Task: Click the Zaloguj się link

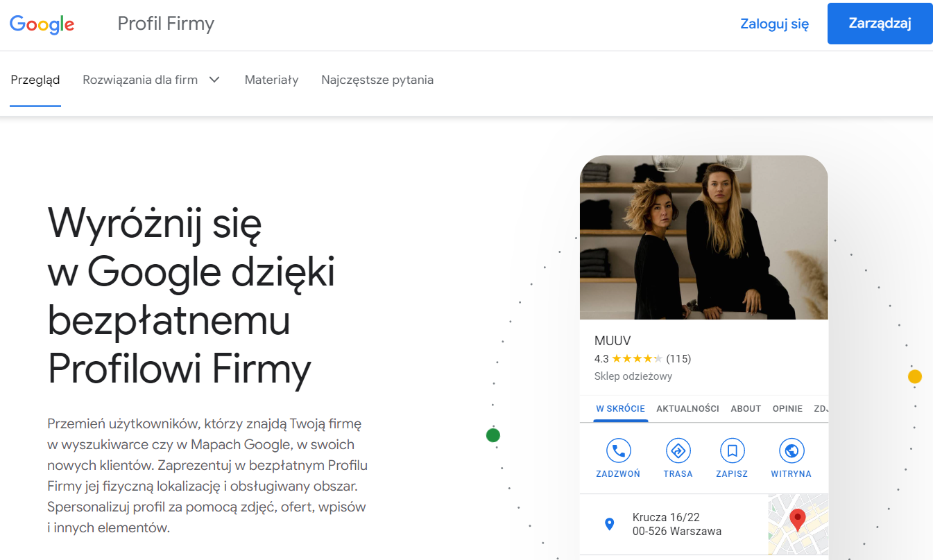Action: [x=775, y=24]
